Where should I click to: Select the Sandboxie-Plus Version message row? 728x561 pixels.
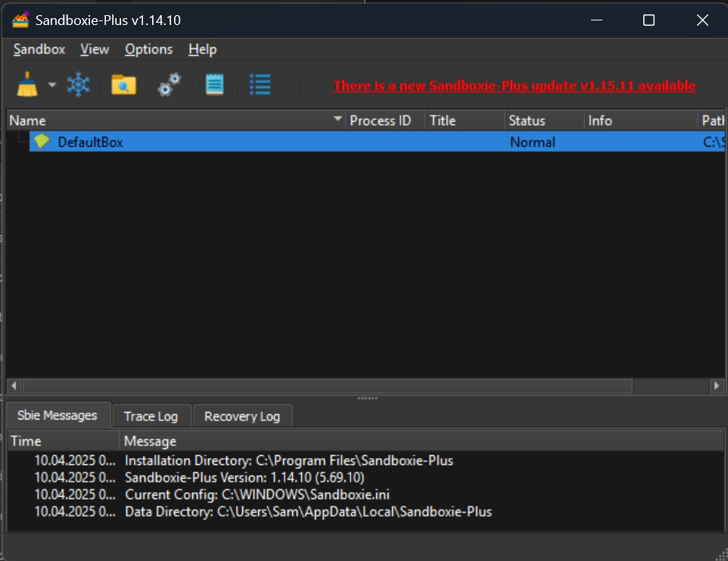tap(366, 478)
